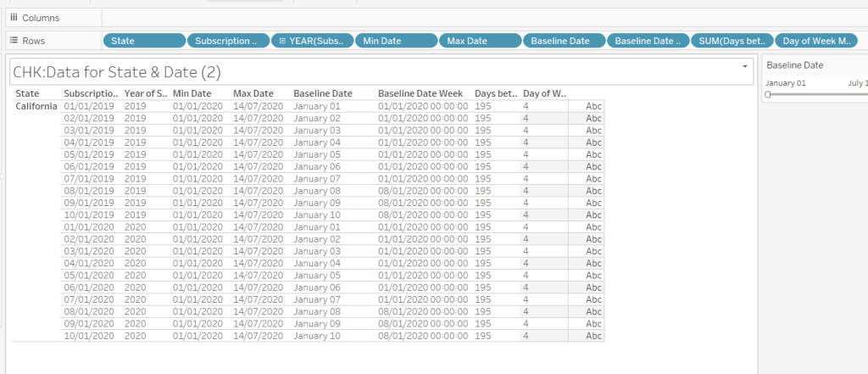
Task: Select the 01/01/2019 subscription date cell
Action: coord(88,106)
